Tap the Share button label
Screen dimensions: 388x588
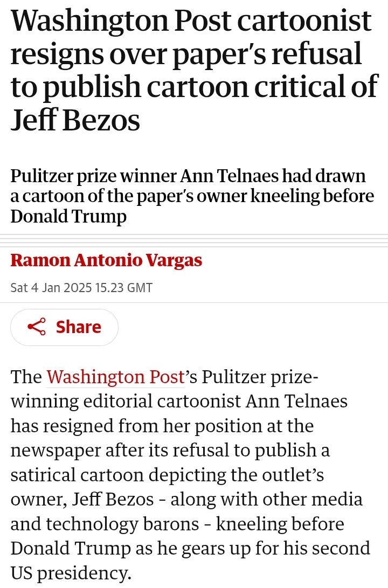tap(78, 327)
